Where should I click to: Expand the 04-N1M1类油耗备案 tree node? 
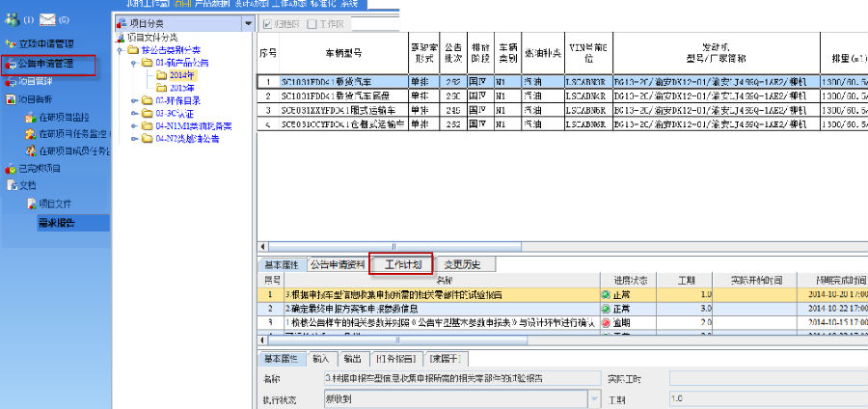coord(134,126)
